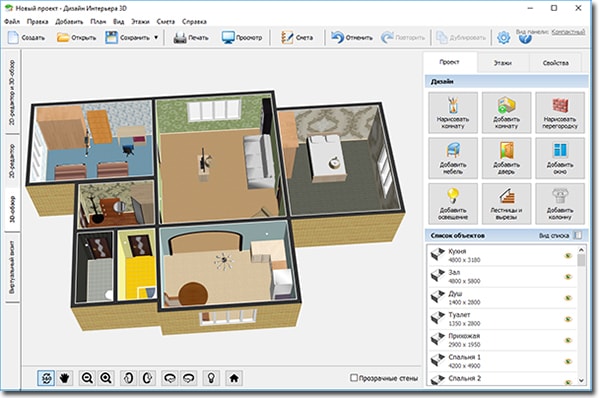The image size is (600, 398).
Task: Toggle visibility eye for Кухня
Action: tap(568, 256)
